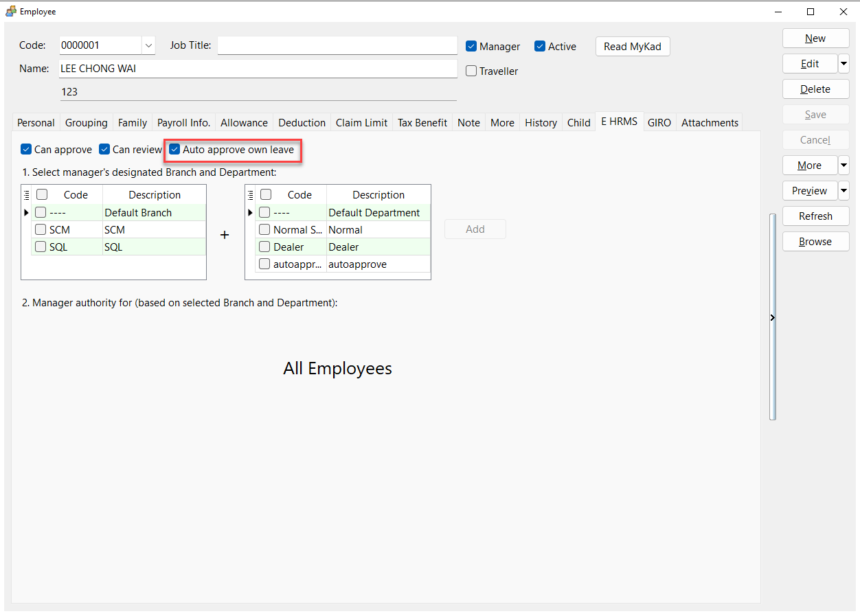
Task: Open the employee Code dropdown list
Action: click(x=148, y=45)
